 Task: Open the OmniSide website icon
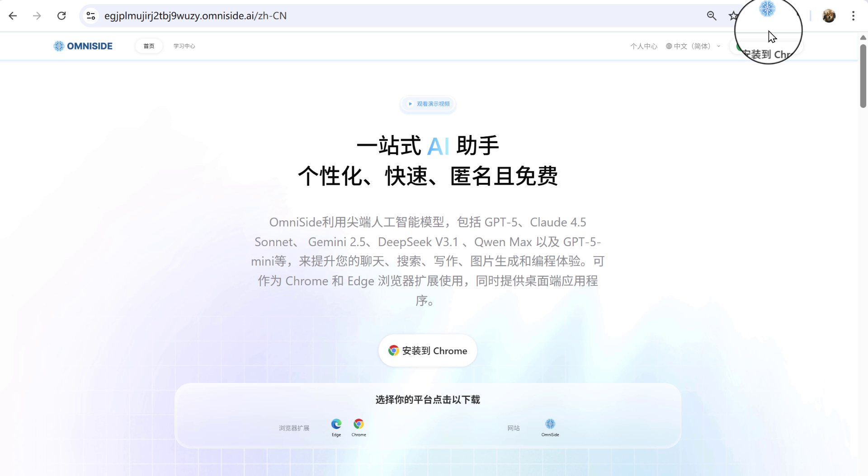[x=550, y=427]
